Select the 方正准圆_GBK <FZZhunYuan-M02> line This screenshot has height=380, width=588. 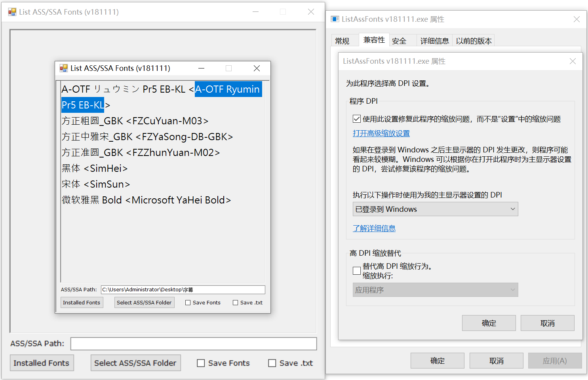pyautogui.click(x=141, y=152)
